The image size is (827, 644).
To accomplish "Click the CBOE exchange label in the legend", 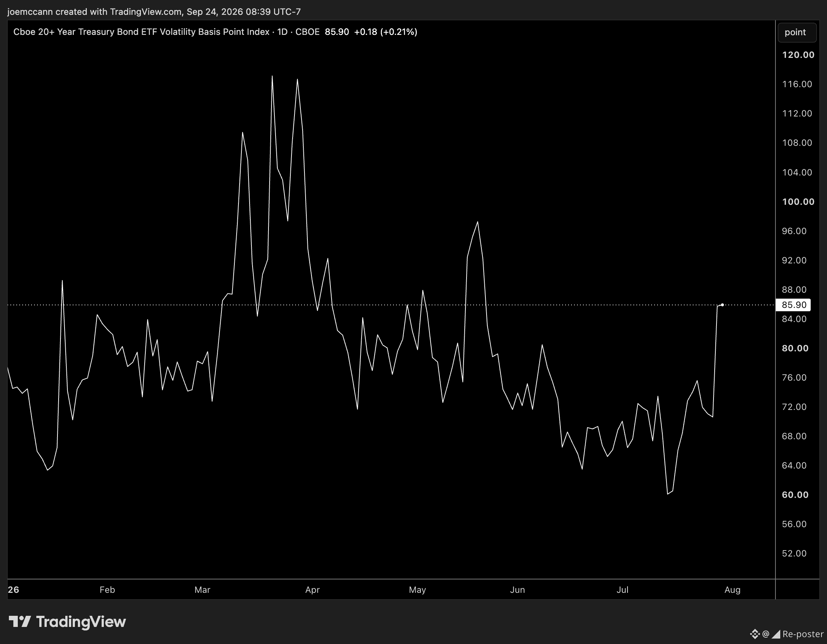I will 307,32.
